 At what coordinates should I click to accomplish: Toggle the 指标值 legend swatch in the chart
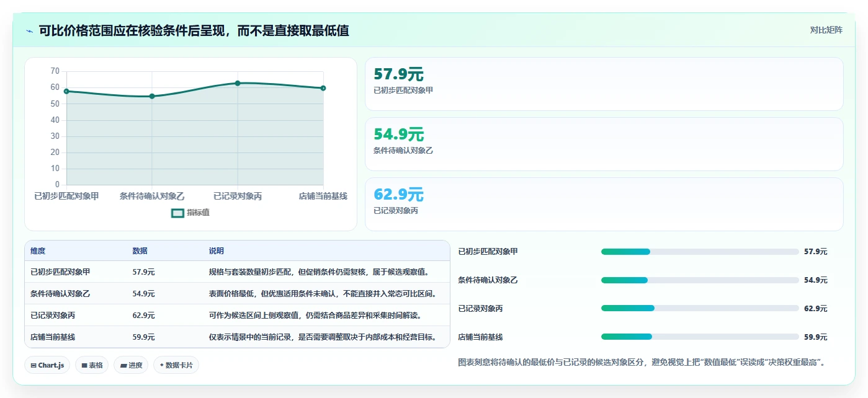177,213
